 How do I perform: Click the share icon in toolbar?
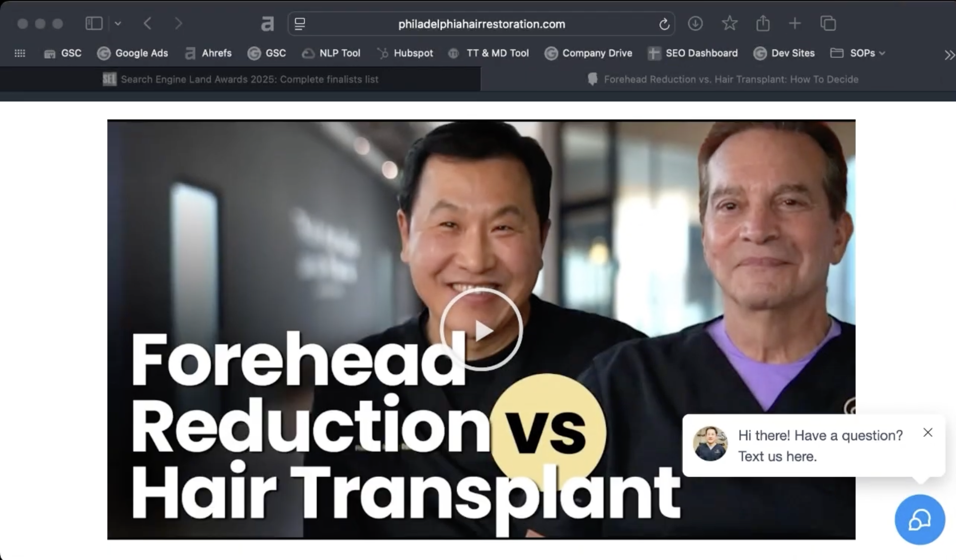(x=763, y=23)
